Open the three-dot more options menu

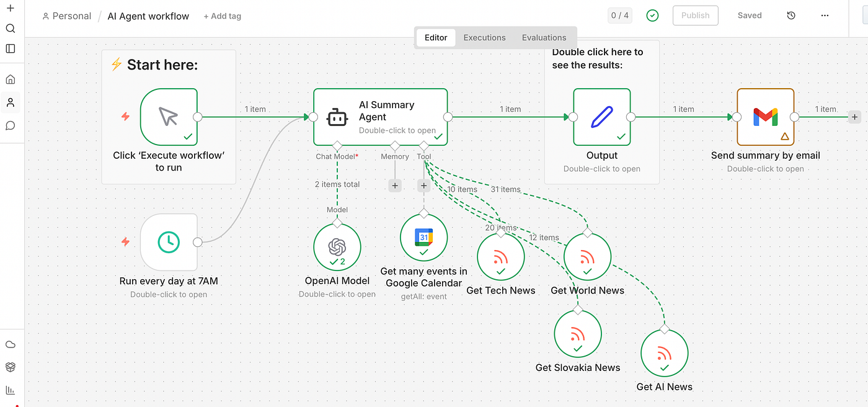[824, 16]
